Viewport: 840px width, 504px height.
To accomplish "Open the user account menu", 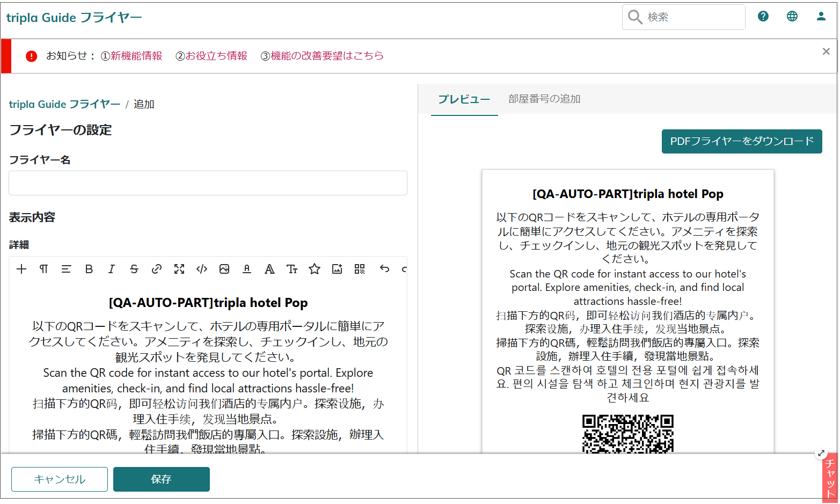I will [821, 16].
